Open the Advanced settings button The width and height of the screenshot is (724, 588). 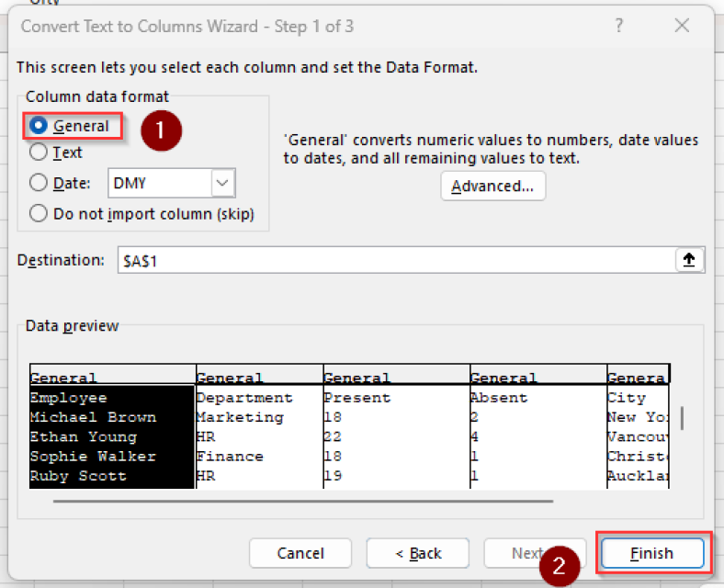[x=492, y=186]
